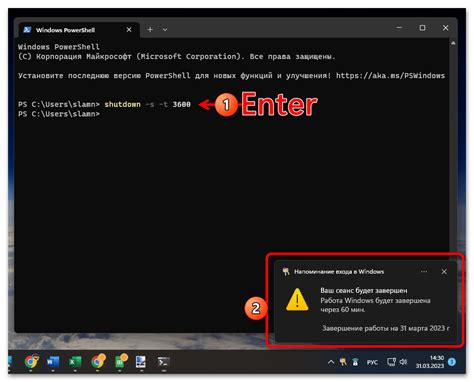Open the notification options three-dot menu

click(424, 272)
